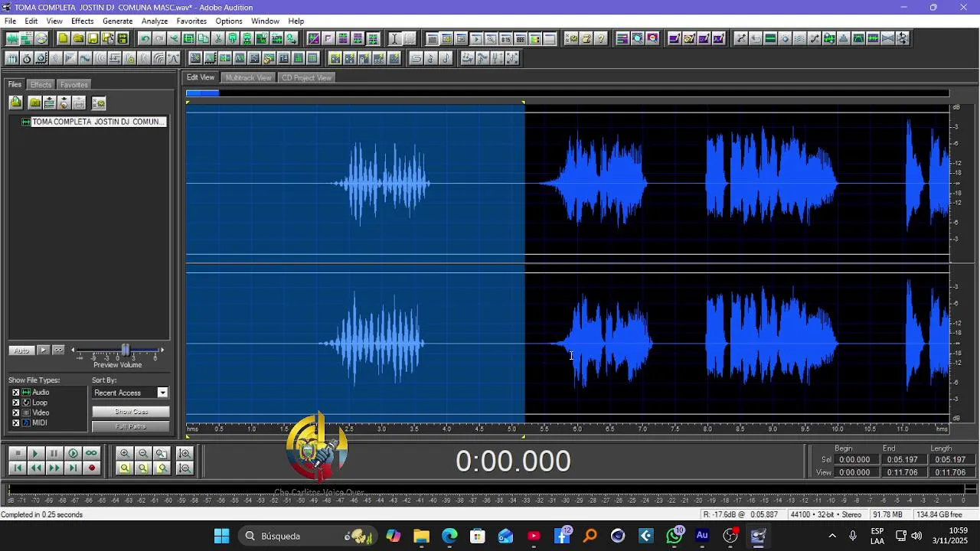This screenshot has height=551, width=980.
Task: Click the Preview Volume slider handle
Action: click(126, 350)
